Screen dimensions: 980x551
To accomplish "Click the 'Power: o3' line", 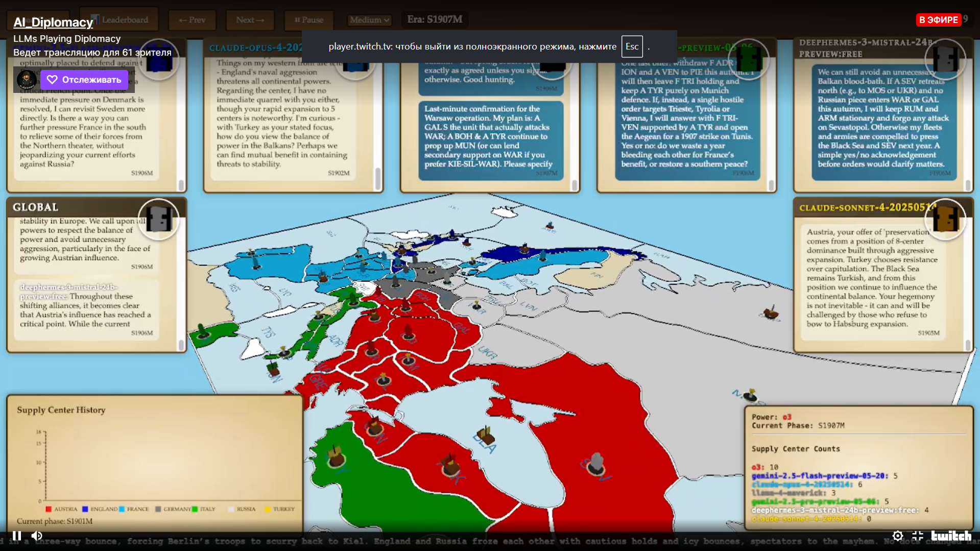I will [771, 417].
